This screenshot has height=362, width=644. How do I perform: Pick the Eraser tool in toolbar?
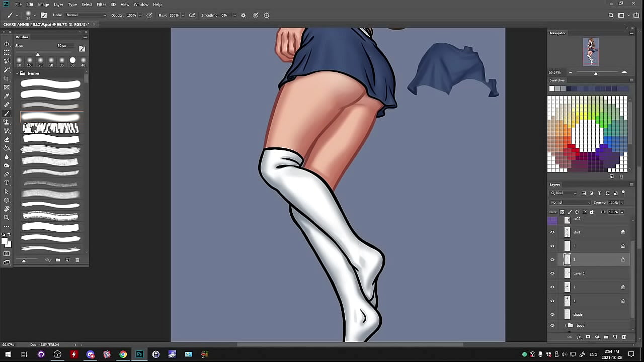(x=7, y=139)
